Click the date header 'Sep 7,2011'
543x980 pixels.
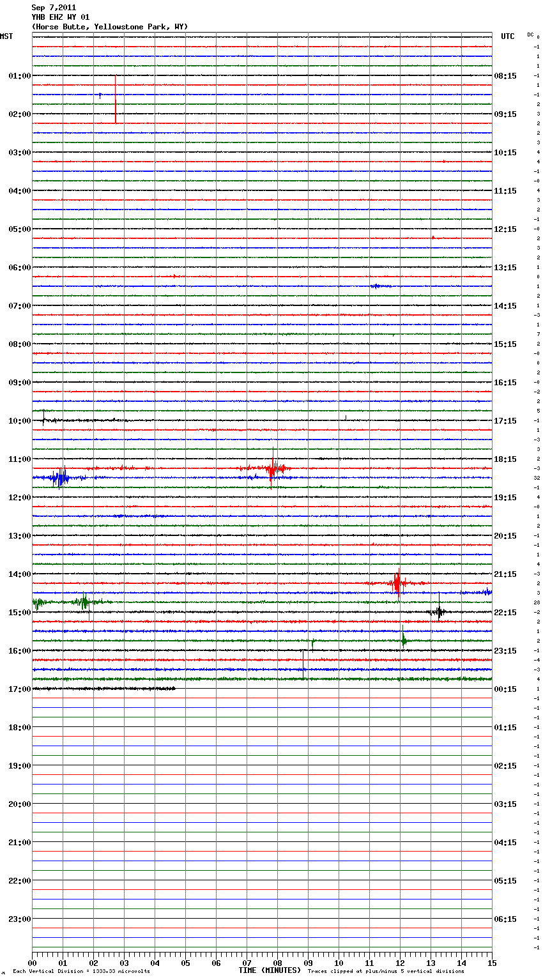tap(54, 8)
